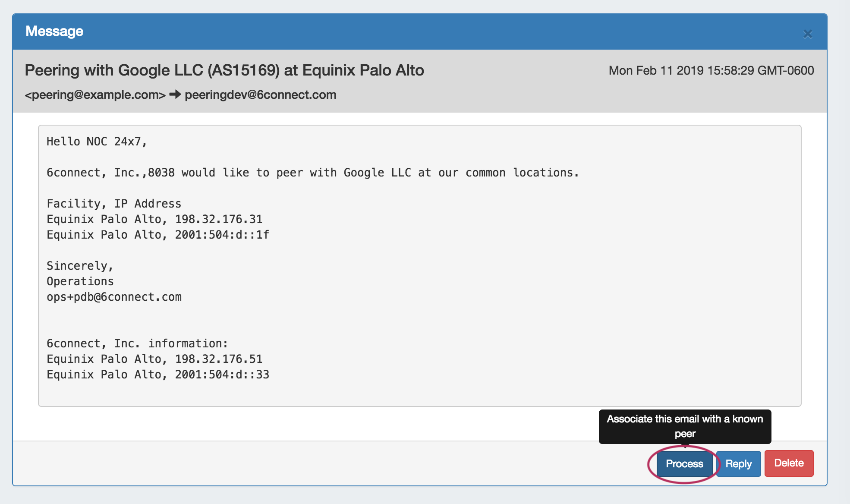Click the Message dialog title
The width and height of the screenshot is (850, 504).
[x=54, y=31]
